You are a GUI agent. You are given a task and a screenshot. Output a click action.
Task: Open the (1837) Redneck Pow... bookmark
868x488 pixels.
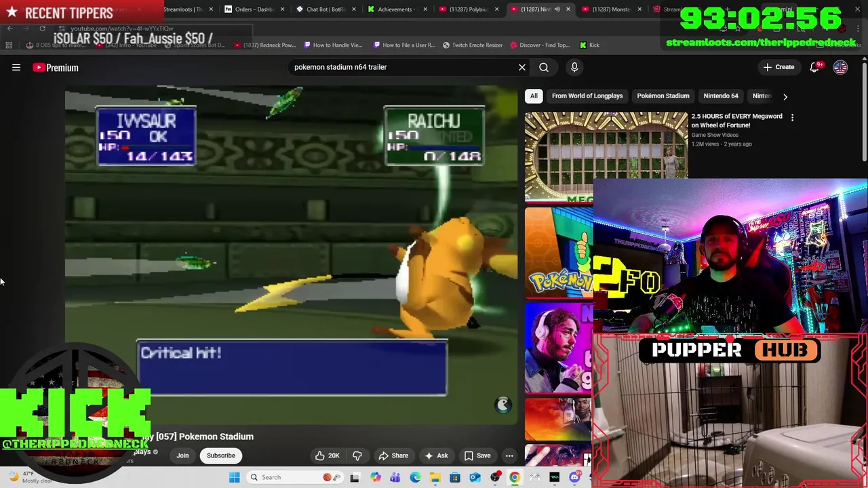[x=265, y=45]
